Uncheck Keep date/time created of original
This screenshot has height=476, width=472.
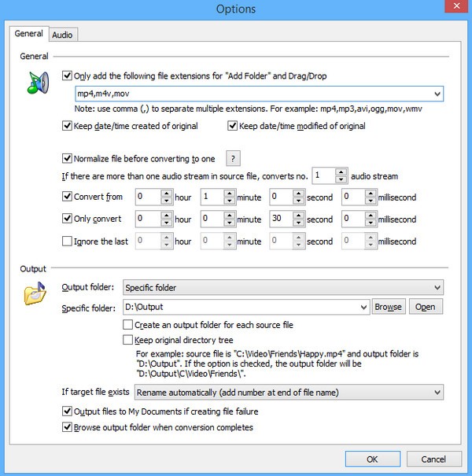[67, 126]
